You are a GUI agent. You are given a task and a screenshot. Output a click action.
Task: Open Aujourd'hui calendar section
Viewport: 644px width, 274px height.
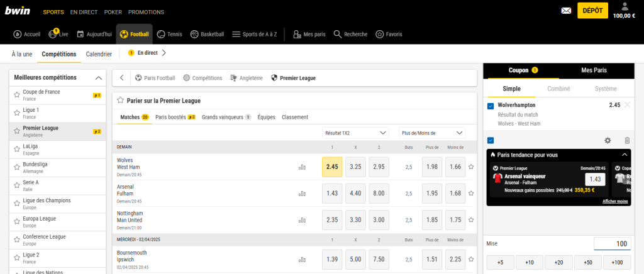point(94,34)
